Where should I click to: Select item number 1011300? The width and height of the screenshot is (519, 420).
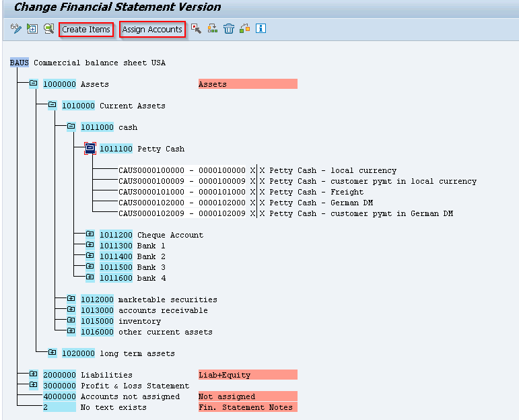click(x=116, y=246)
